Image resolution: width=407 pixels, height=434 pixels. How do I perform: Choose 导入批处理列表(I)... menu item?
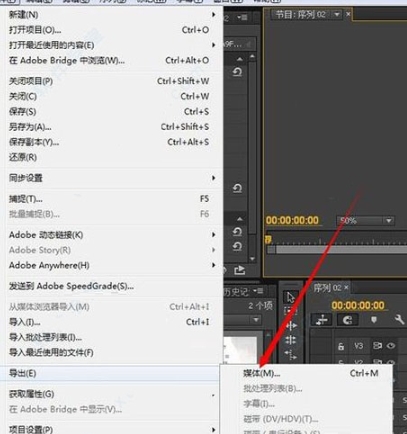112,337
